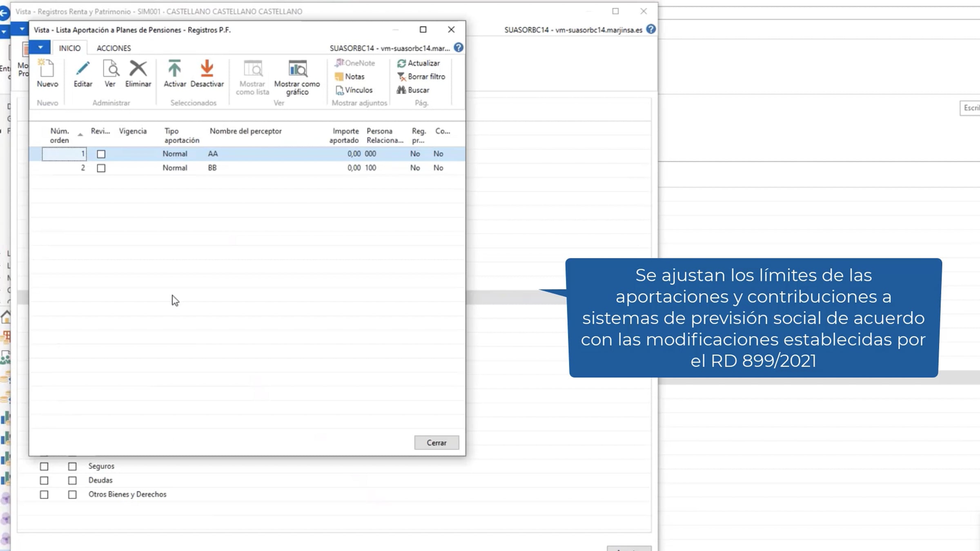Toggle first checkbox in Otros Bienes y Derechos
Screen dimensions: 980x551
click(x=44, y=495)
